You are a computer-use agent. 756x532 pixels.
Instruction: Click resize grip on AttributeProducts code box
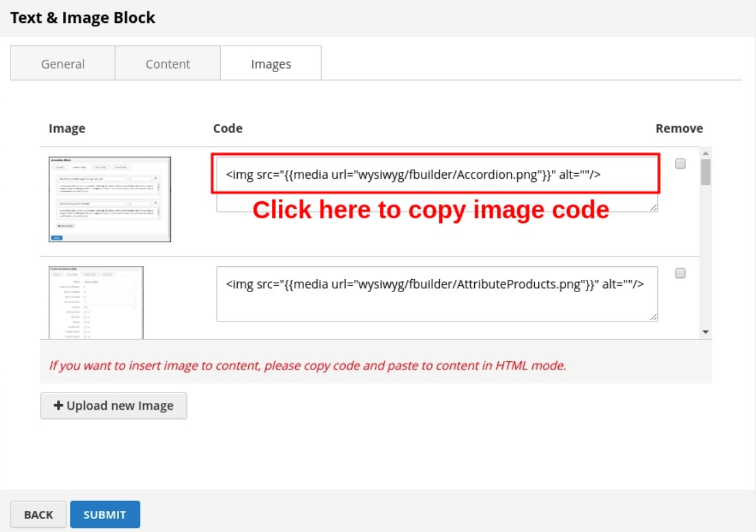[x=653, y=317]
